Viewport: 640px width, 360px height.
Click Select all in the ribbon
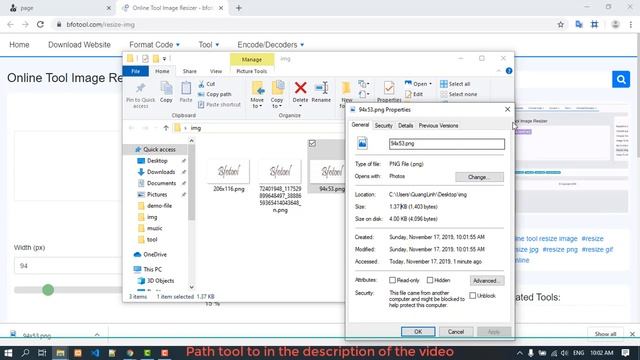click(x=455, y=84)
